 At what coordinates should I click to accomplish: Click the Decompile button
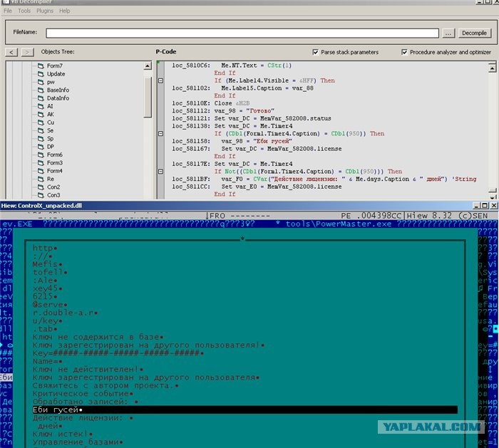click(473, 33)
